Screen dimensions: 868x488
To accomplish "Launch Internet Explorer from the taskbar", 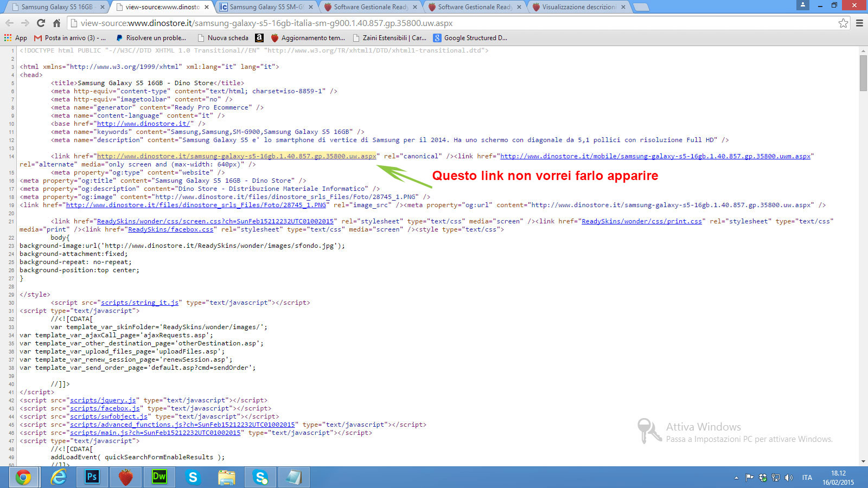I will tap(58, 477).
